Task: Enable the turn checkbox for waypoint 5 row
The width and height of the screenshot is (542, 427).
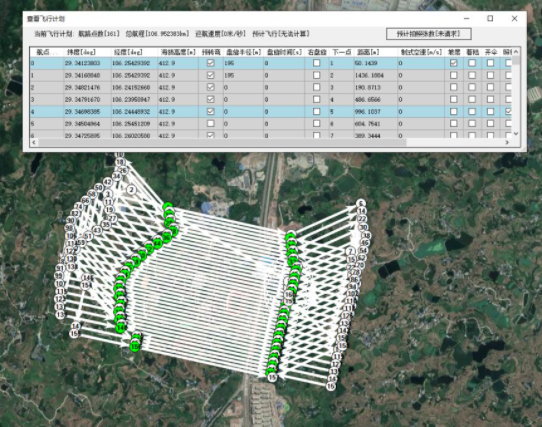Action: pyautogui.click(x=210, y=123)
